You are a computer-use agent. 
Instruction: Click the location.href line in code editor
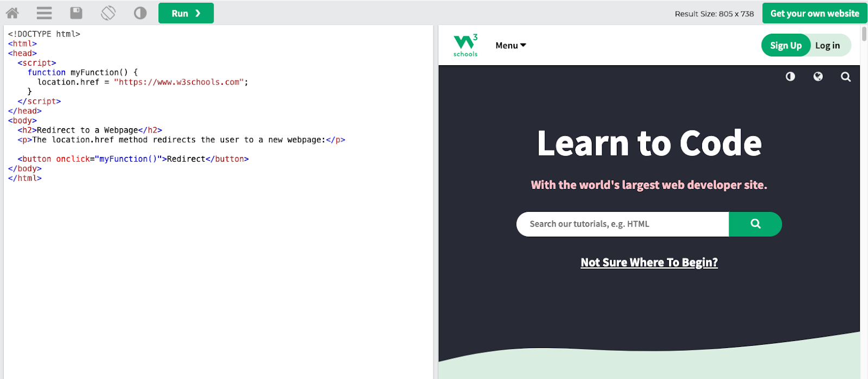click(x=142, y=82)
